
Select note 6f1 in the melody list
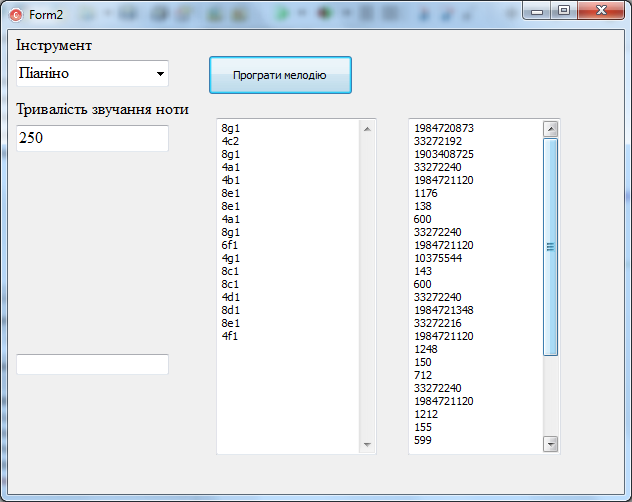tap(231, 245)
